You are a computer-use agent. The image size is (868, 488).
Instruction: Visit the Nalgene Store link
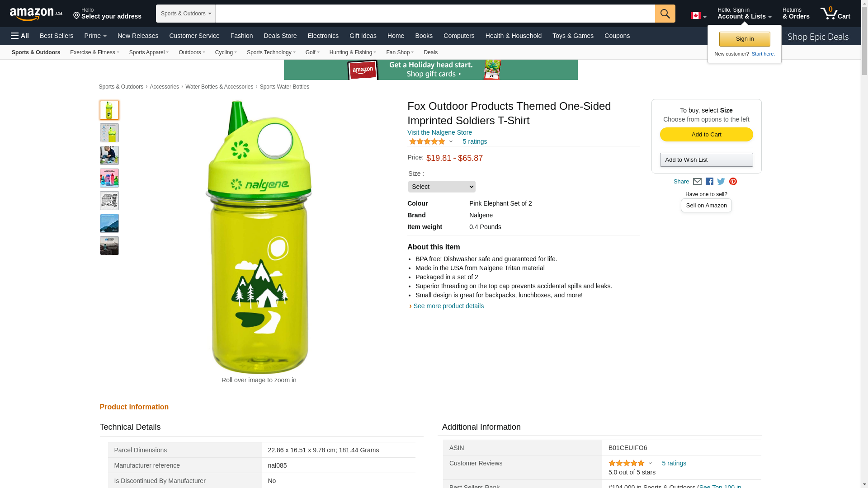[439, 132]
